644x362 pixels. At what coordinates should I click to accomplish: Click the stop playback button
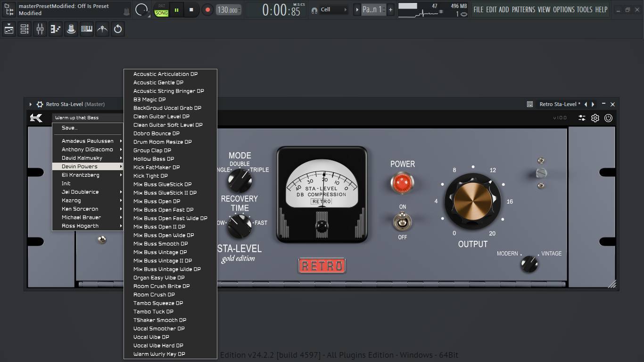(191, 9)
